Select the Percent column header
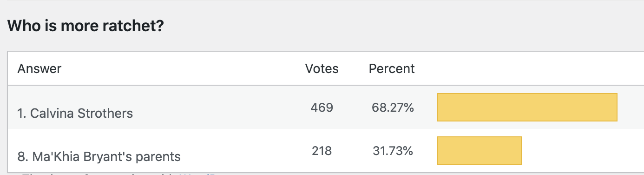 click(x=392, y=69)
